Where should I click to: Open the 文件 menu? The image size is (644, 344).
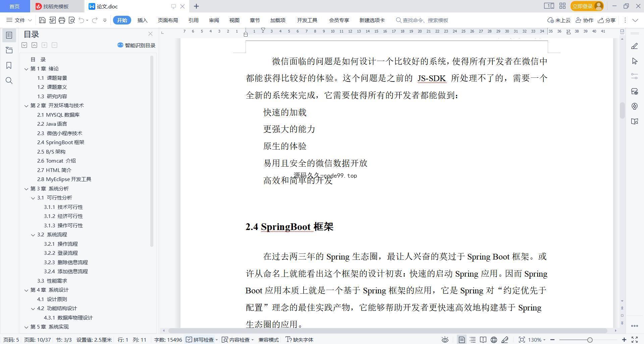coord(19,20)
